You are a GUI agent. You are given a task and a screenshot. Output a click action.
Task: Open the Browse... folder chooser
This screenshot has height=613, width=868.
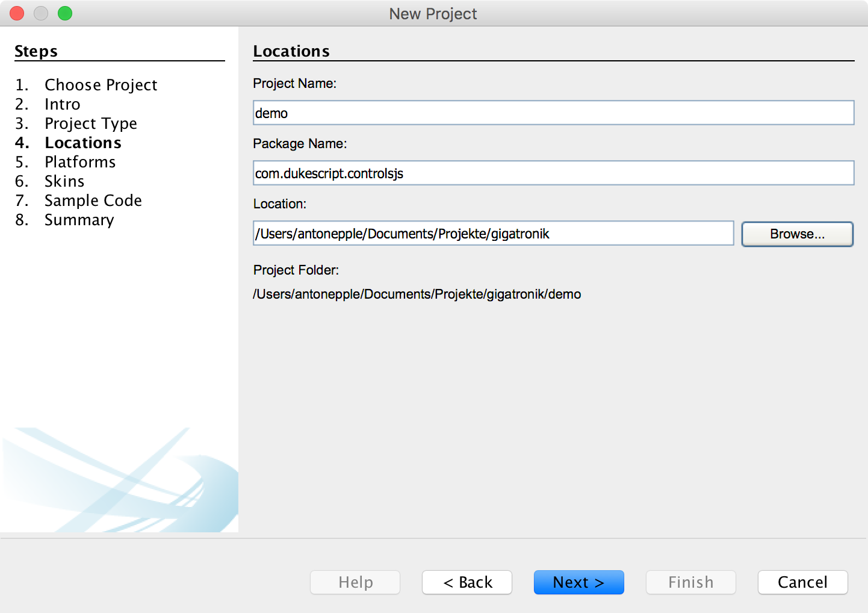pos(797,234)
